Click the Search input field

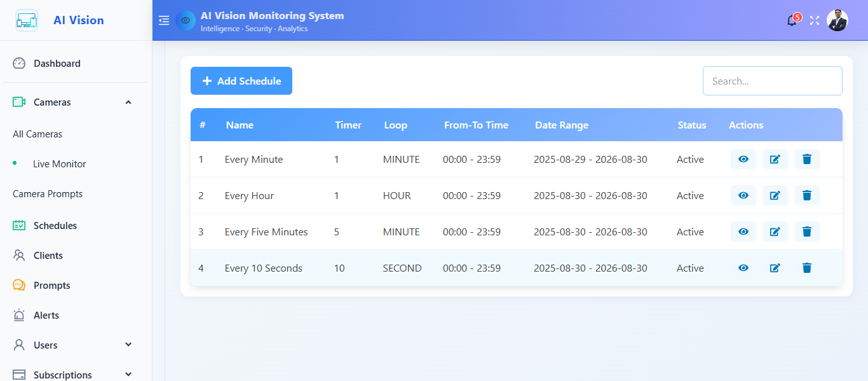[x=772, y=81]
